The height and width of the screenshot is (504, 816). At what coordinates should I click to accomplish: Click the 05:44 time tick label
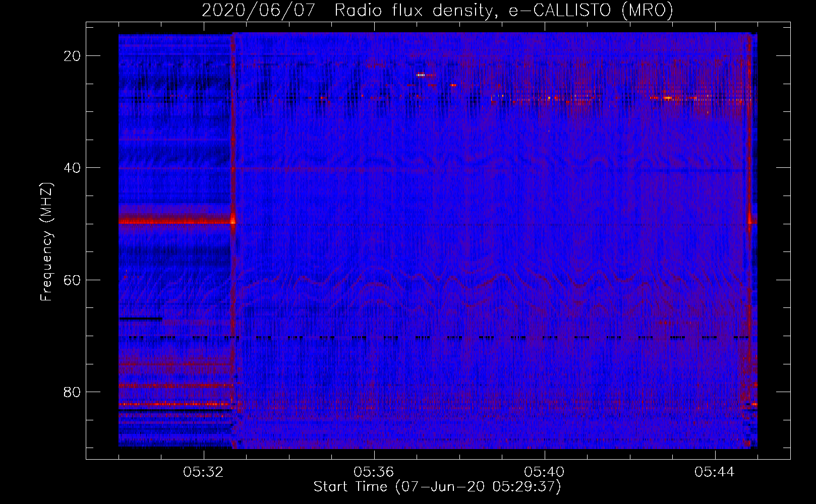pos(715,472)
